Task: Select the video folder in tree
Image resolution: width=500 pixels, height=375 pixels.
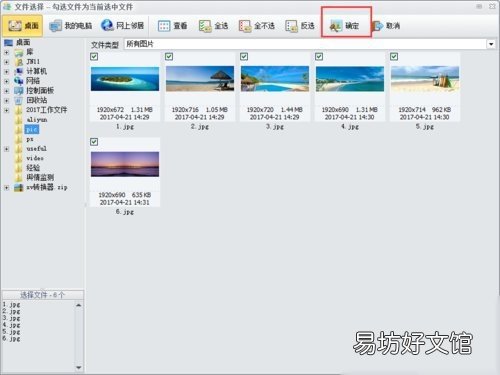Action: pos(35,158)
